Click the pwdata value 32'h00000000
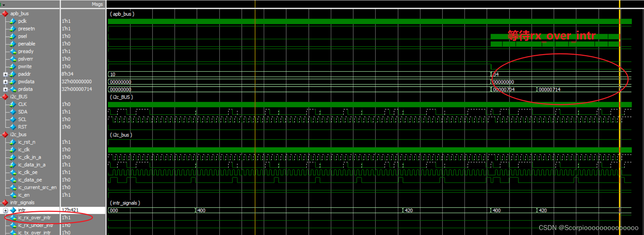The image size is (644, 235). (77, 82)
